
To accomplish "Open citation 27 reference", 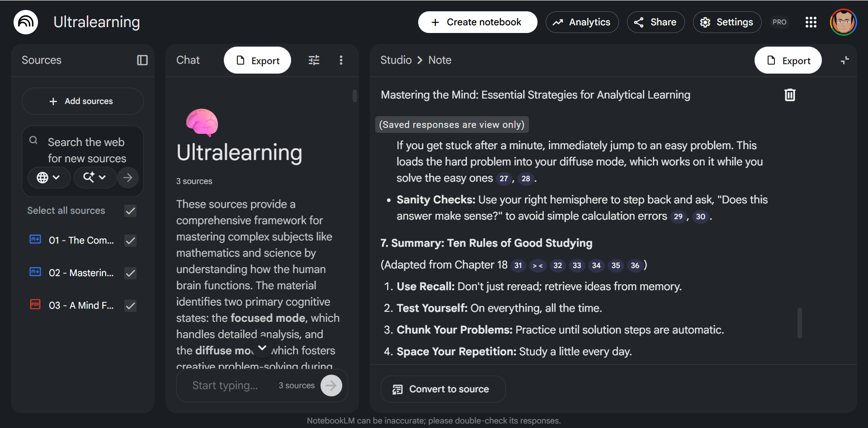I will coord(504,179).
